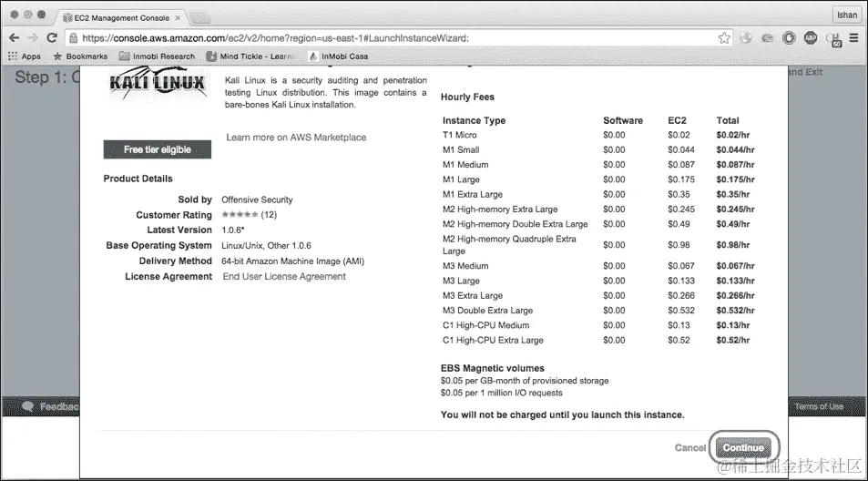
Task: Click M2 High-memory Double Extra Large row
Action: pyautogui.click(x=598, y=224)
